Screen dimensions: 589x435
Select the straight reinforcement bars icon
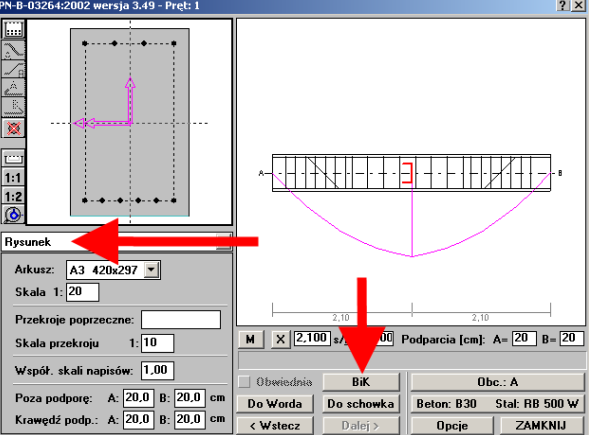tap(14, 29)
